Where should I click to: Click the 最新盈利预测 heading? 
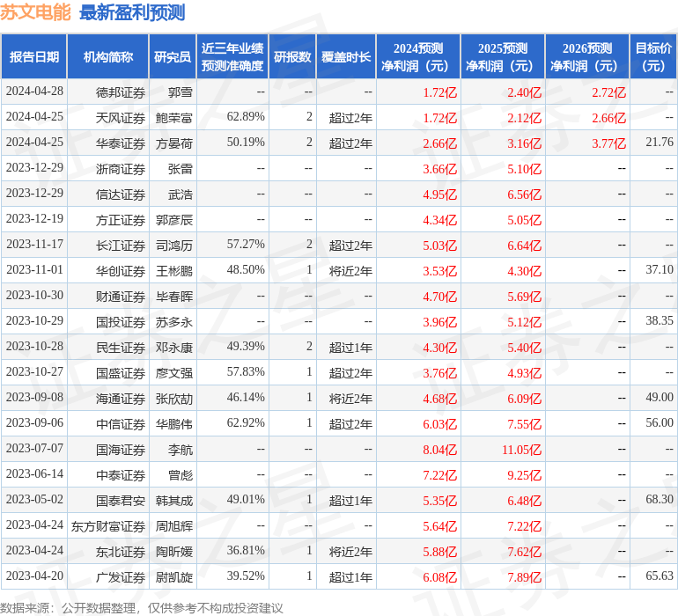(132, 12)
